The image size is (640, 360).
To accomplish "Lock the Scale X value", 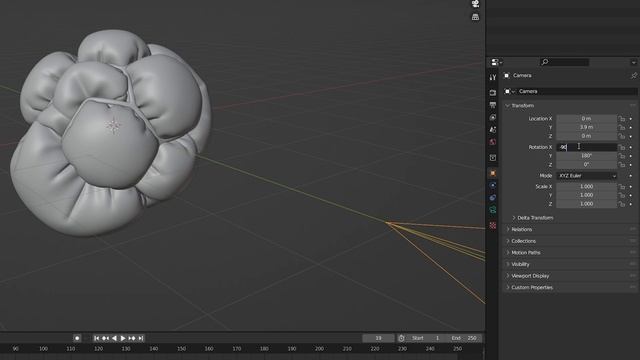I will tap(622, 187).
